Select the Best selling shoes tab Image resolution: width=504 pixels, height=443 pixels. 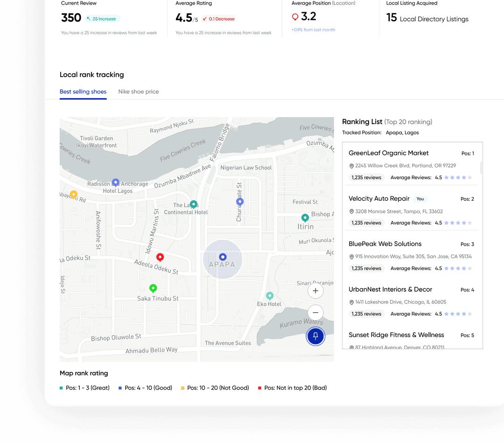click(x=83, y=91)
